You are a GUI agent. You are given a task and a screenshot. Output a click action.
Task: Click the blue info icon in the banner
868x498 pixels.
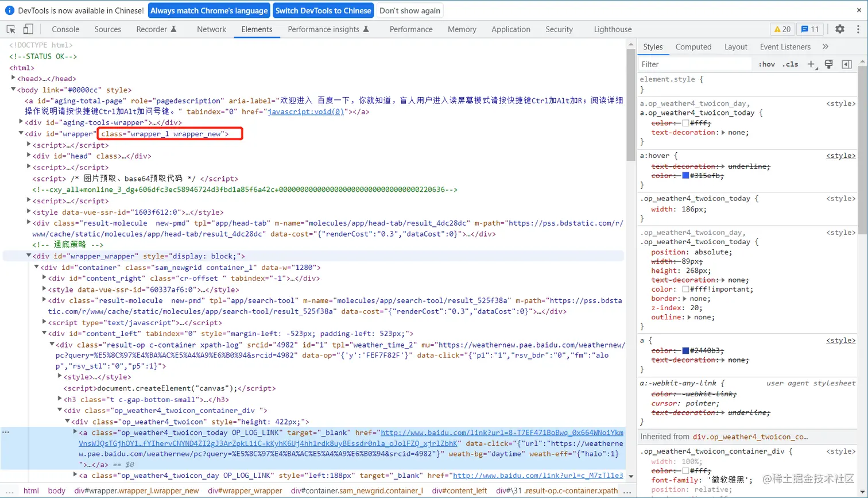(9, 10)
